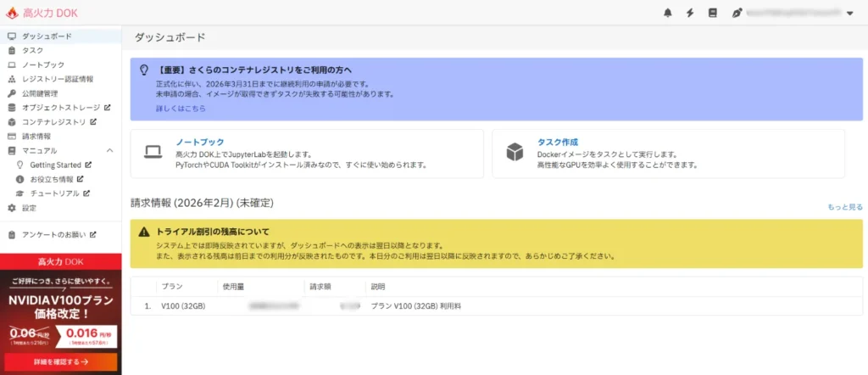Viewport: 868px width, 375px height.
Task: Click the V100 (32GB) plan cell
Action: [x=183, y=305]
